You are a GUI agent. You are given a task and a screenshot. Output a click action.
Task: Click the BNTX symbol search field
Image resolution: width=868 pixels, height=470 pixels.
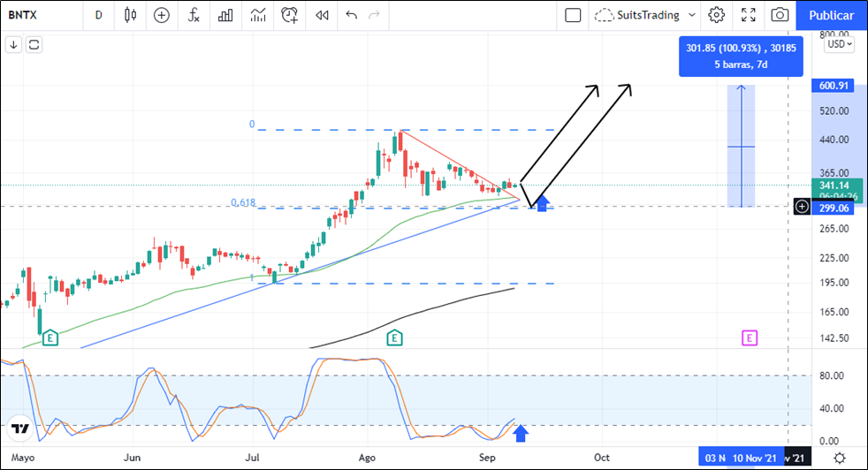pyautogui.click(x=34, y=15)
